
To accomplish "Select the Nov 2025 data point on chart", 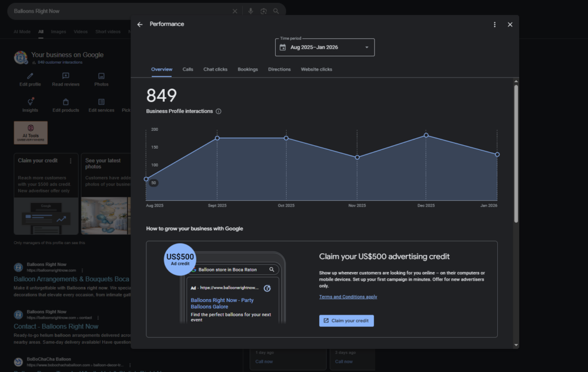I will coord(357,157).
